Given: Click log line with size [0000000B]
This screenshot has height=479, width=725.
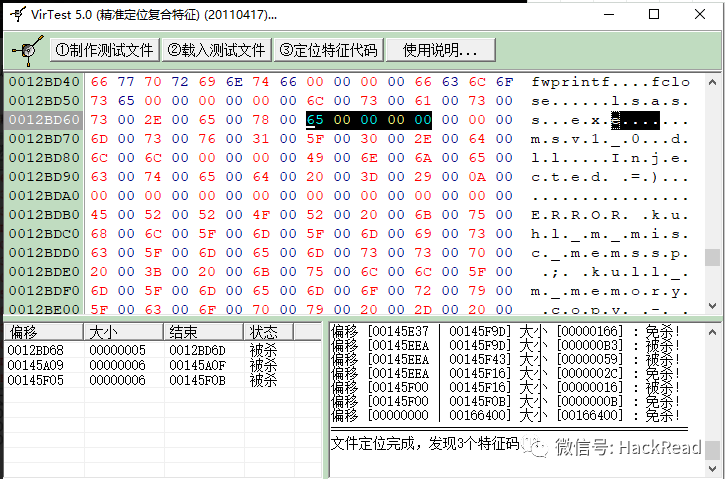Looking at the screenshot, I should (505, 401).
